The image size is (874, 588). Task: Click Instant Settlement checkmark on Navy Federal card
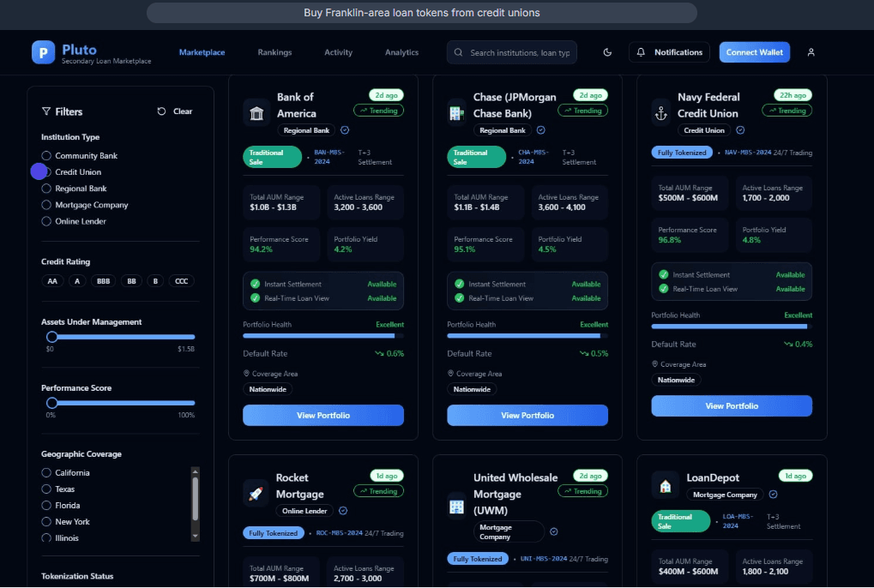click(663, 274)
